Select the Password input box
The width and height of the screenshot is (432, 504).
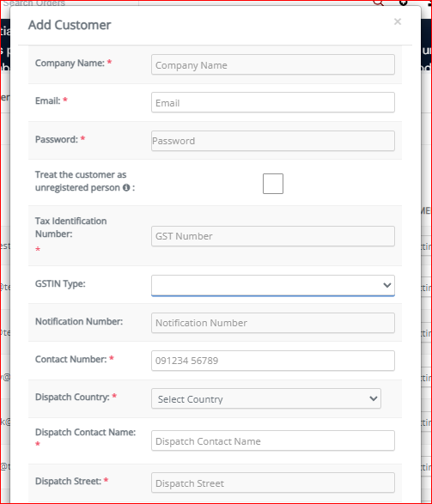pos(273,141)
